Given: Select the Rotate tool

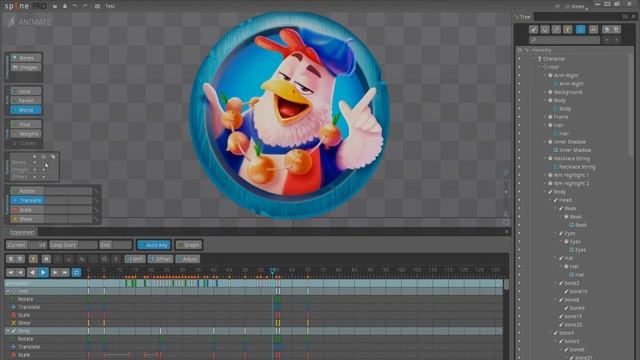Looking at the screenshot, I should 27,191.
